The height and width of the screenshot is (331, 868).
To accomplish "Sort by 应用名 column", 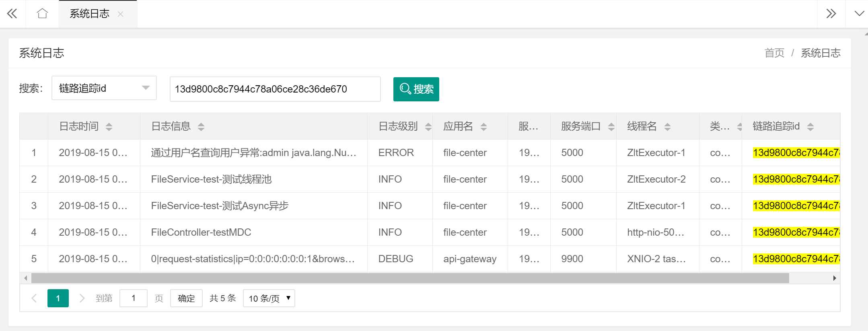I will click(483, 127).
